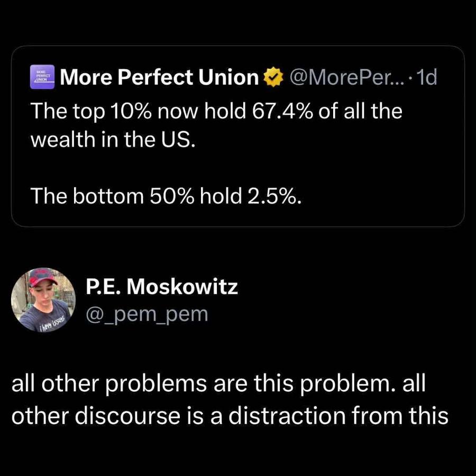Open the More Perfect Union account name
Viewport: 476px width, 476px height.
159,78
